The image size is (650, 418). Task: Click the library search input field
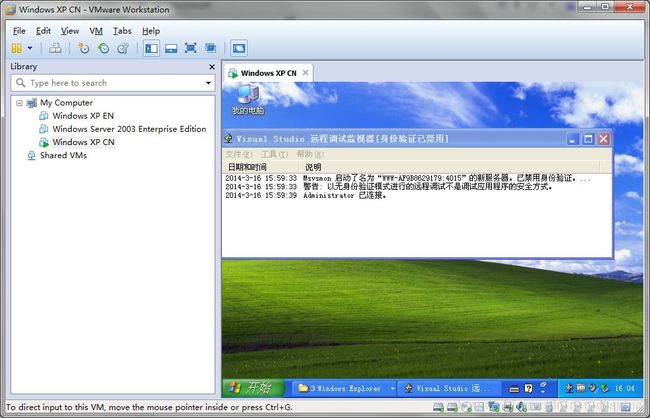112,83
